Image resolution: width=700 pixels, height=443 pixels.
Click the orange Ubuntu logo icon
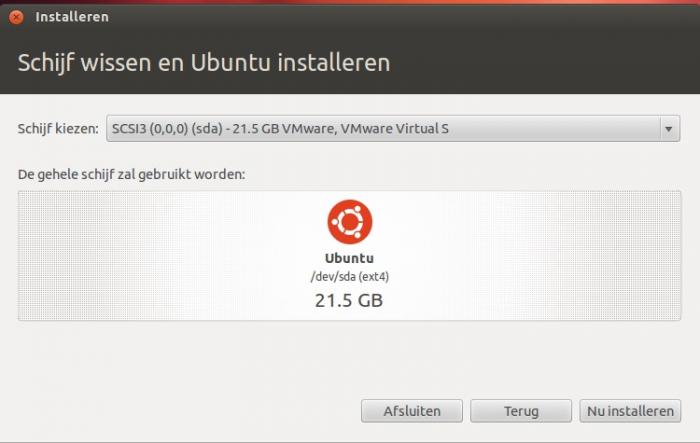[x=350, y=222]
